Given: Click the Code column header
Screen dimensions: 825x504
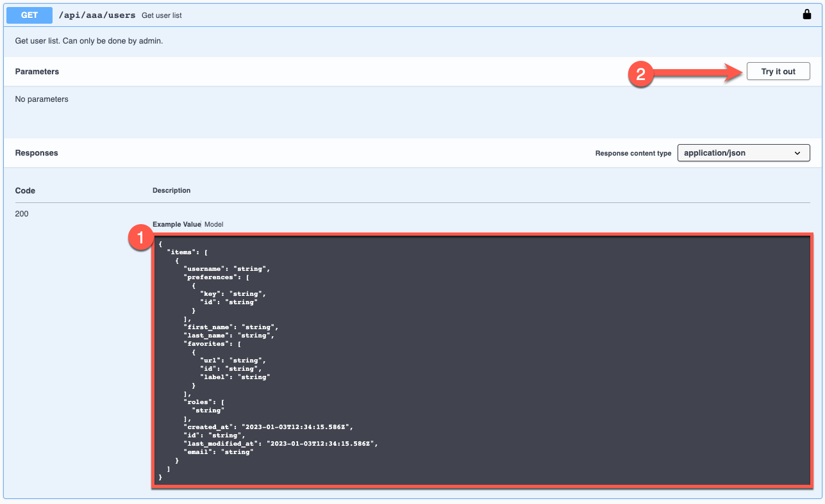Looking at the screenshot, I should coord(25,191).
